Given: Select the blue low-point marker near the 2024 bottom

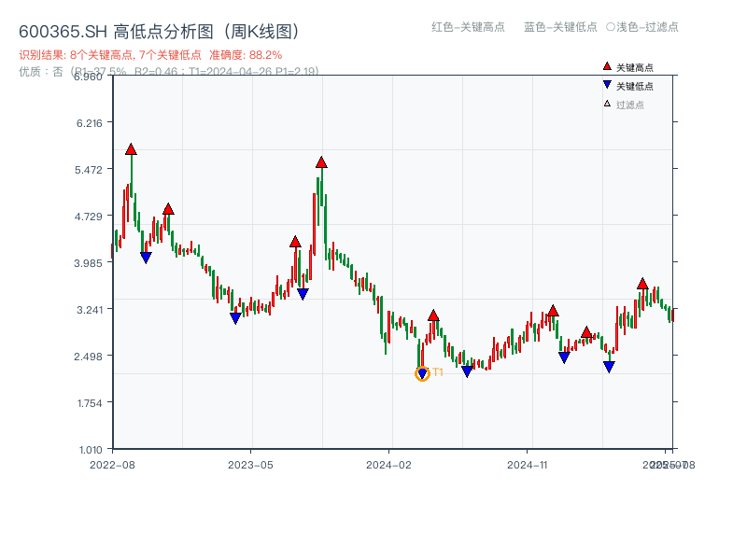Looking at the screenshot, I should [x=468, y=371].
